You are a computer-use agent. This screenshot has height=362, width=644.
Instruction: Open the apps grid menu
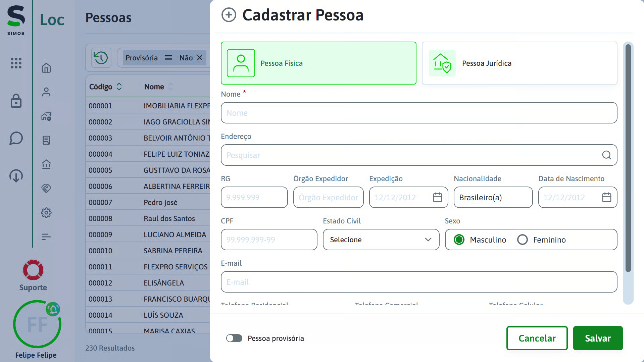pos(16,63)
